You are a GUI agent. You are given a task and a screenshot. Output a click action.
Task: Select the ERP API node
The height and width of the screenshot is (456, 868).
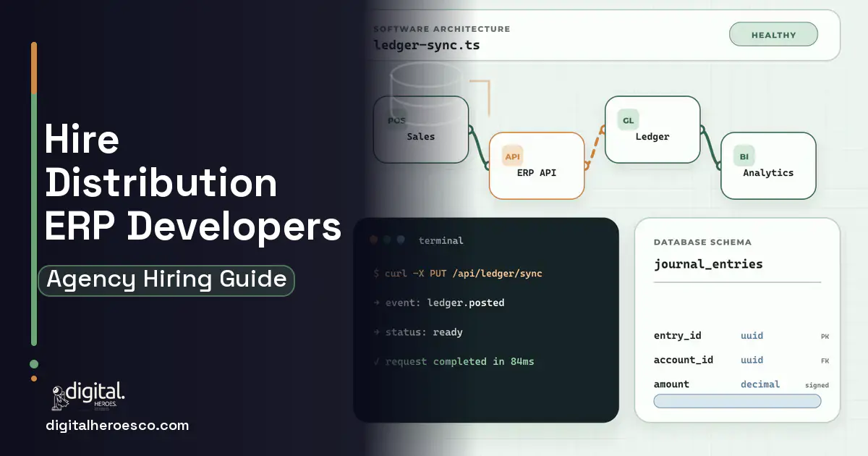(x=537, y=166)
